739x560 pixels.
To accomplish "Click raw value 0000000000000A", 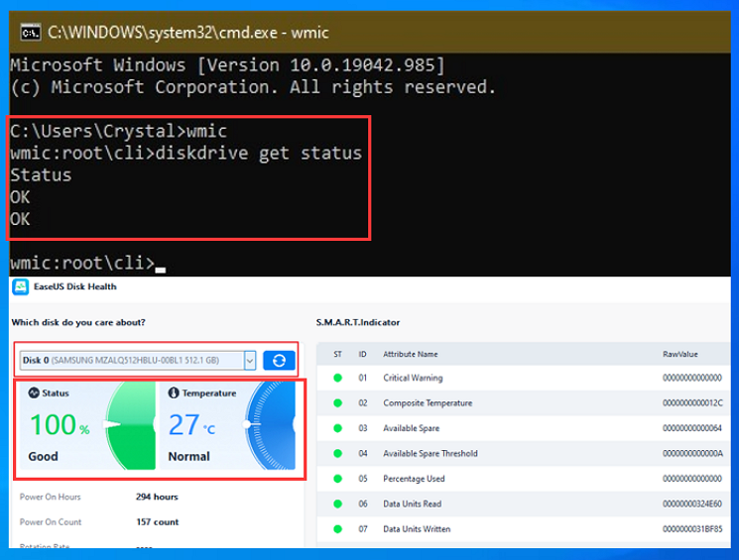I will pos(692,454).
